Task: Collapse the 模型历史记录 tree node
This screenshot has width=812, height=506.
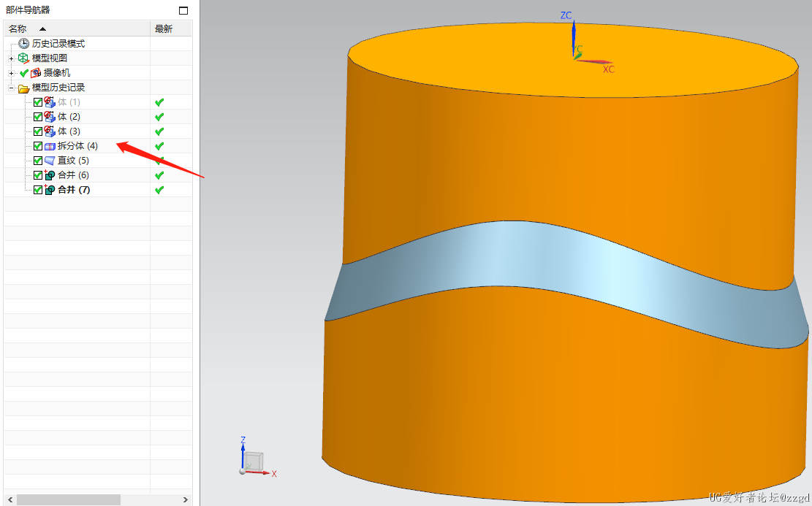Action: point(11,88)
